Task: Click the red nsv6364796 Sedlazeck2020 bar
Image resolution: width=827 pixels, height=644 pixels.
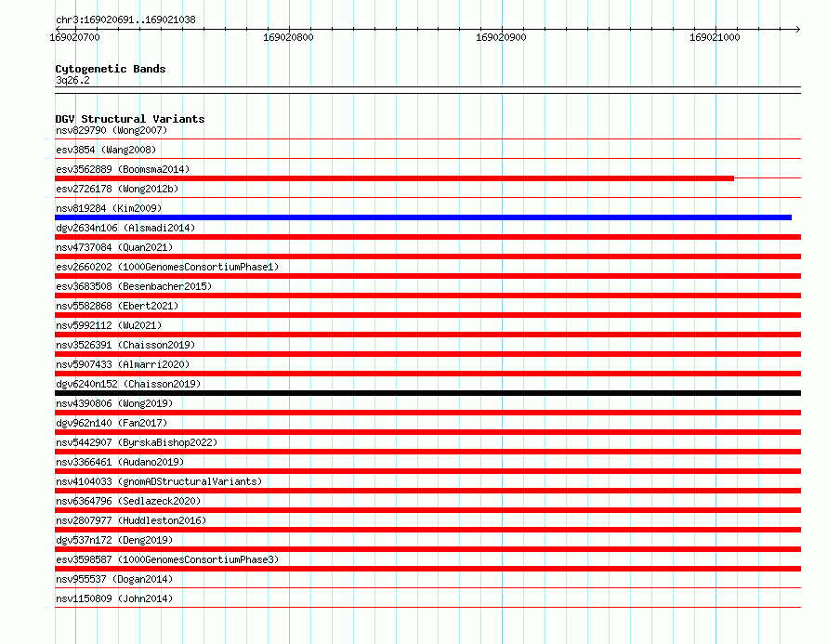Action: point(427,510)
